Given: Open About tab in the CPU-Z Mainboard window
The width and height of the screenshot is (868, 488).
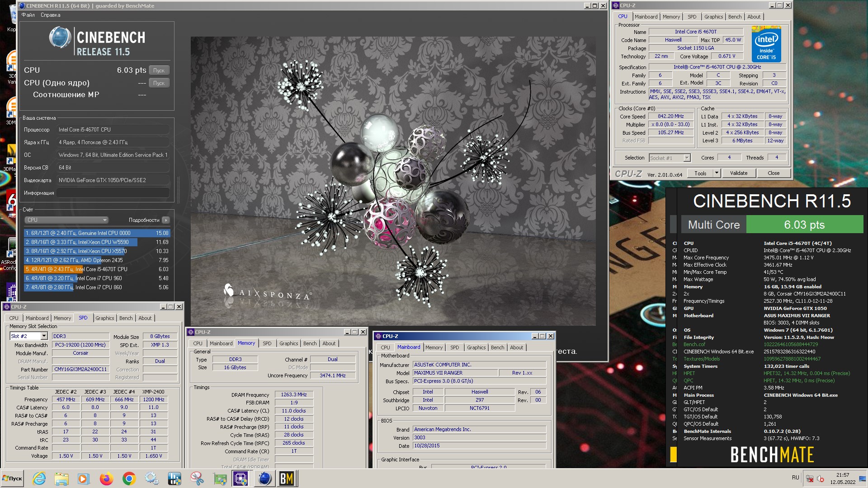Looking at the screenshot, I should pos(516,347).
